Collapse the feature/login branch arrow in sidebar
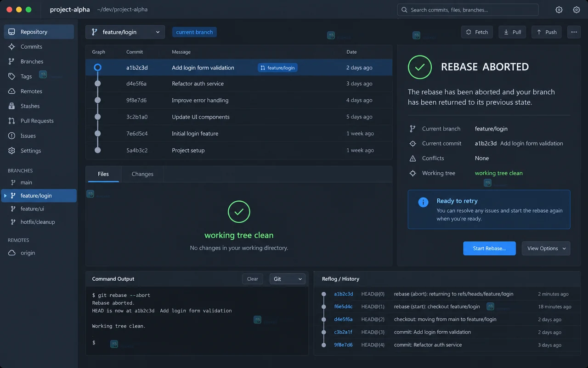This screenshot has width=588, height=368. pyautogui.click(x=6, y=196)
